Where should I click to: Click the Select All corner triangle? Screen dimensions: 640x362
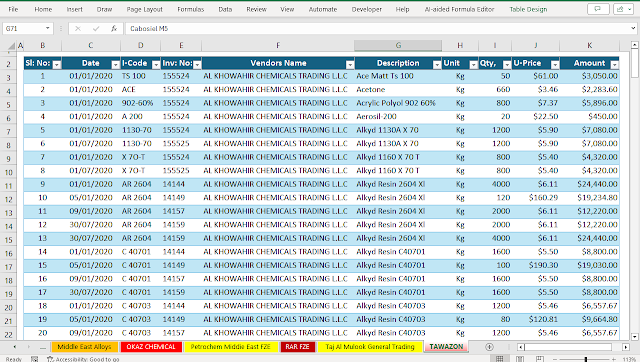[11, 46]
